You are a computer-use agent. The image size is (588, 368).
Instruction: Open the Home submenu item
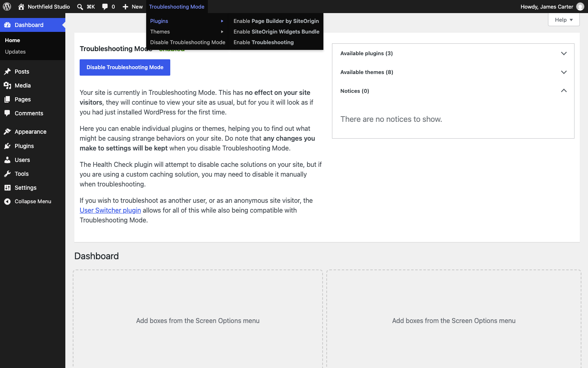(x=13, y=40)
